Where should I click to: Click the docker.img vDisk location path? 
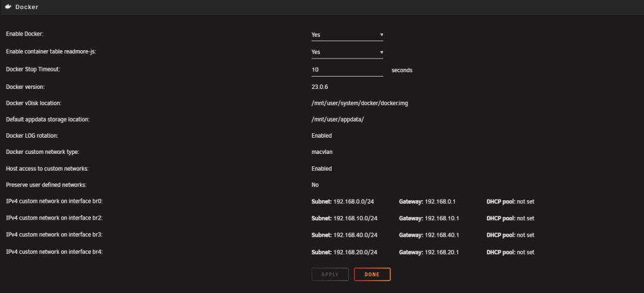click(360, 103)
